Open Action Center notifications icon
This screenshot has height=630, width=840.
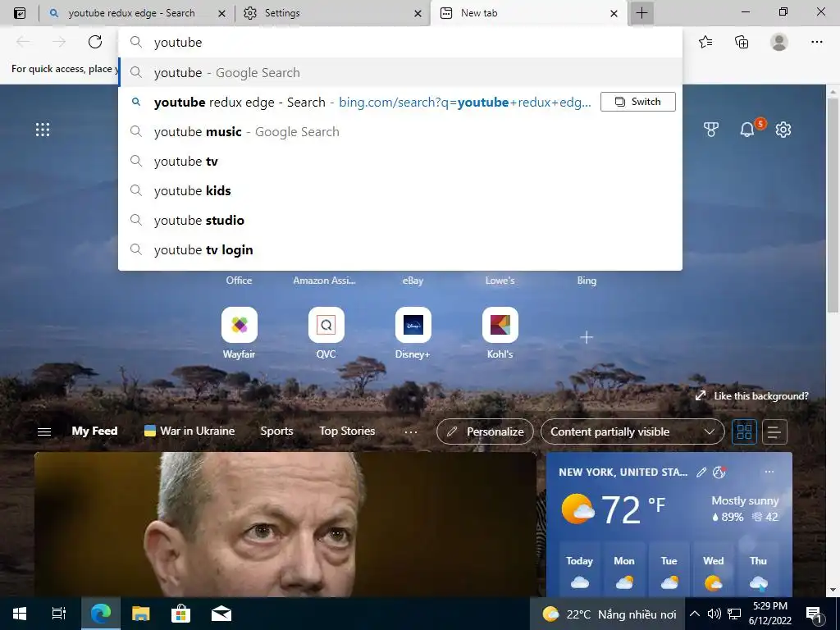pyautogui.click(x=814, y=614)
